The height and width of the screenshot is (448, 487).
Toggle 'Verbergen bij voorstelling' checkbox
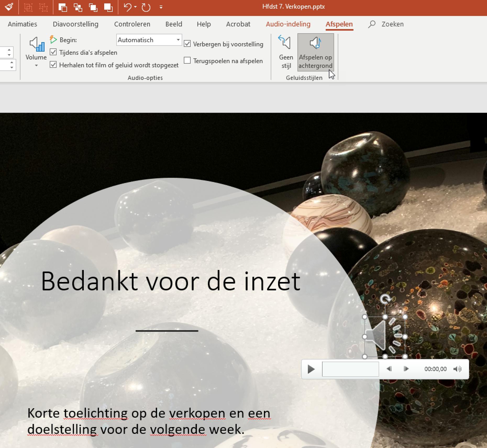(x=187, y=44)
